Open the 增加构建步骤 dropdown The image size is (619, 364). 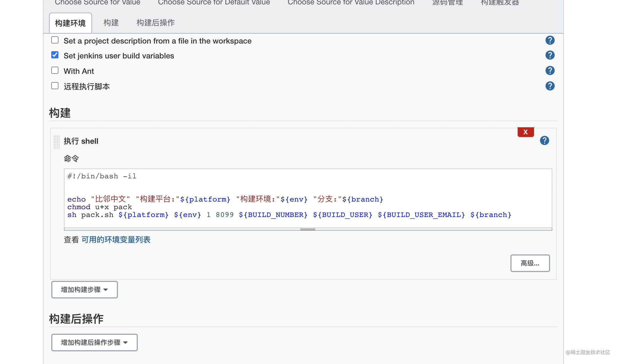pos(85,290)
